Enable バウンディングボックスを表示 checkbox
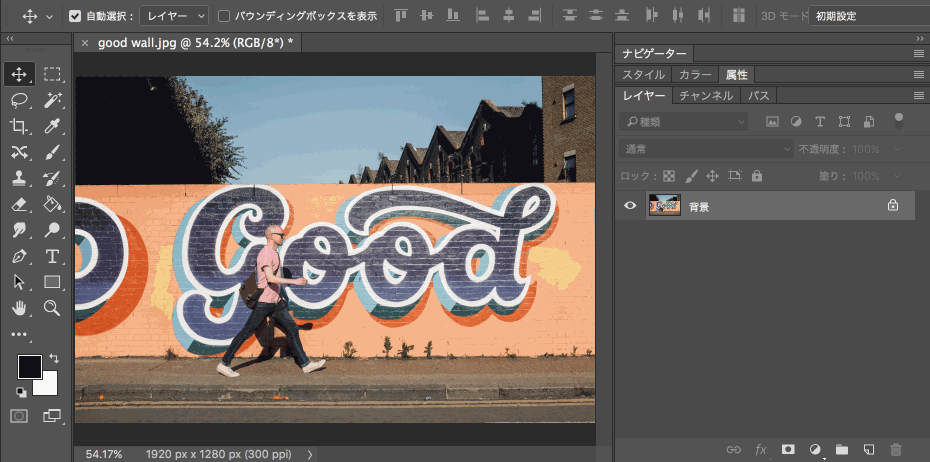Screen dimensions: 930x462 coord(224,16)
